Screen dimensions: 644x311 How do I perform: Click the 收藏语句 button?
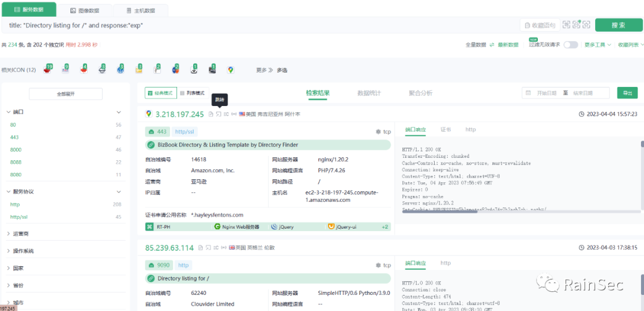pos(540,25)
